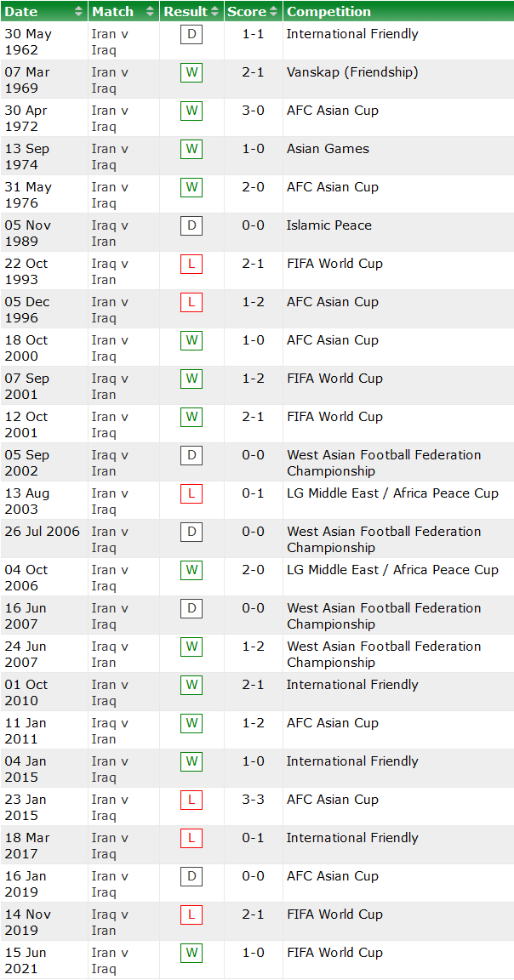Click the loss badge for the 22 Oct 1993 match
This screenshot has width=514, height=980.
191,265
